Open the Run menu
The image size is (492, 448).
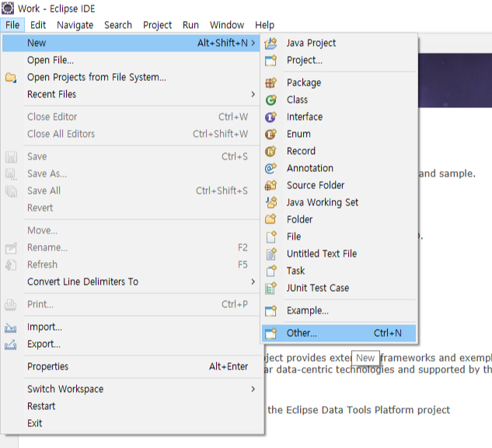tap(190, 25)
